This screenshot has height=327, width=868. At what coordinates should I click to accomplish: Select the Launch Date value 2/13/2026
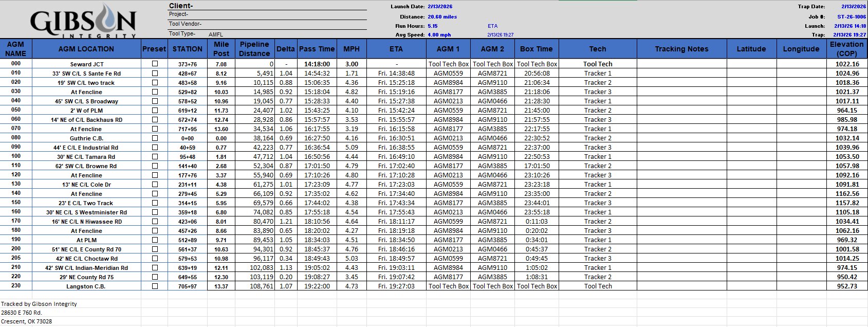coord(440,7)
